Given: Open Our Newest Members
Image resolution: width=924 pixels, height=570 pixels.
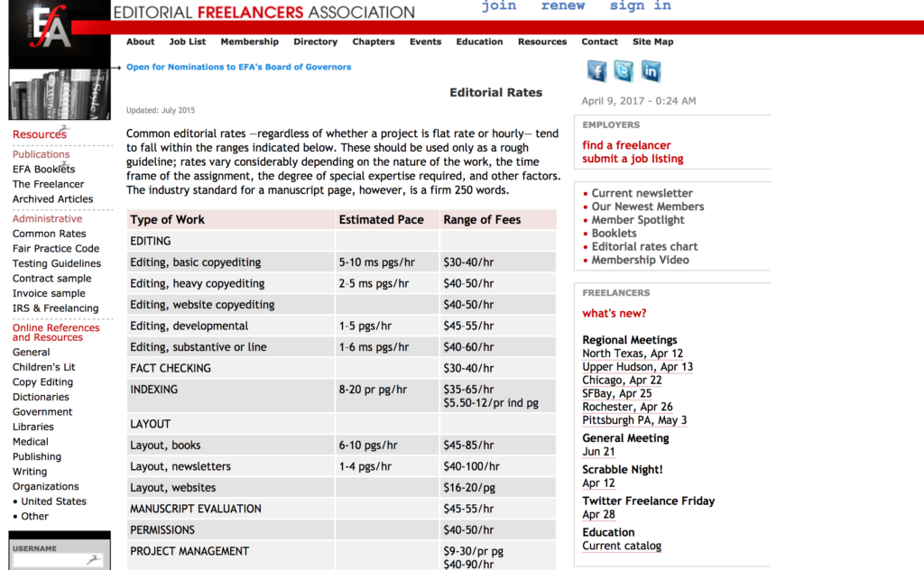Looking at the screenshot, I should click(648, 207).
